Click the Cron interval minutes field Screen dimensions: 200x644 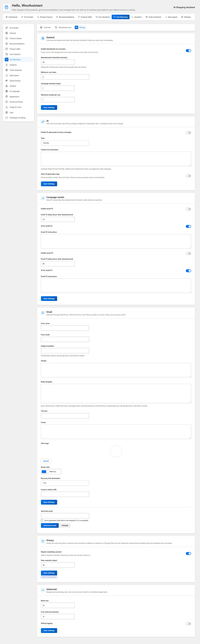click(58, 617)
